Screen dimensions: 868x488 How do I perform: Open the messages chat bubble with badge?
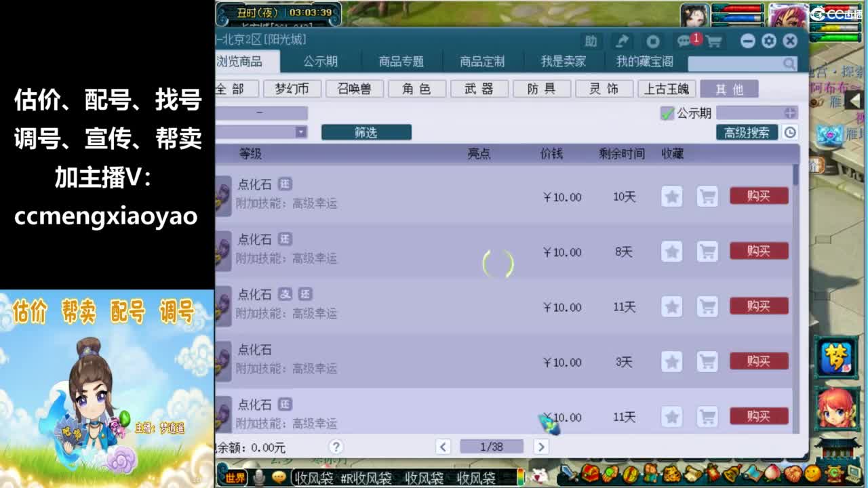[685, 41]
